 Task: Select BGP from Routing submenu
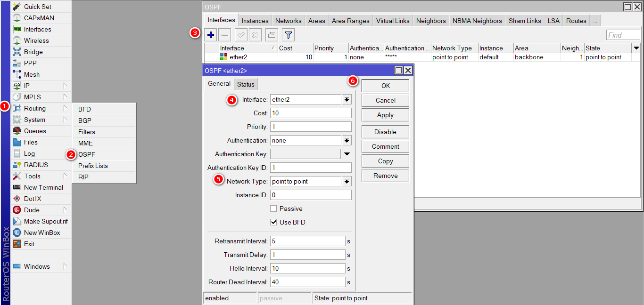click(x=85, y=120)
